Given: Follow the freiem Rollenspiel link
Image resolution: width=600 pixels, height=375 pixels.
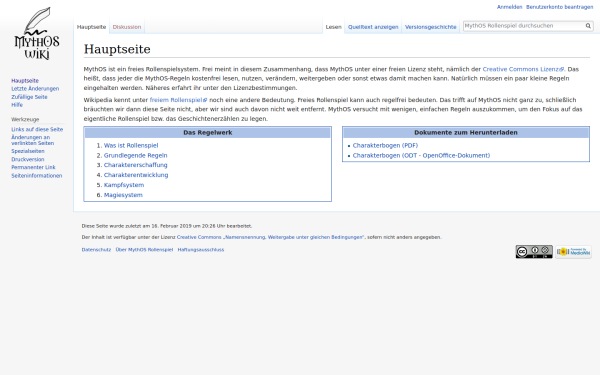Looking at the screenshot, I should (178, 100).
